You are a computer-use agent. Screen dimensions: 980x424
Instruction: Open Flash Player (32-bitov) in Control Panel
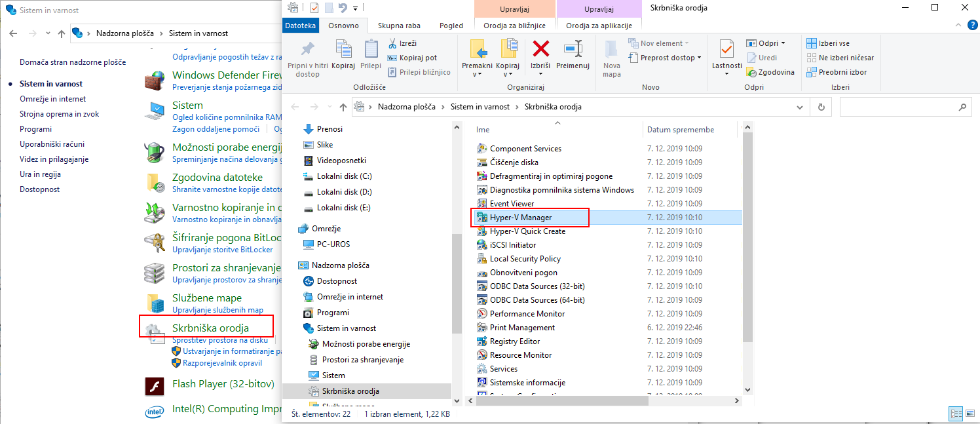pos(223,384)
